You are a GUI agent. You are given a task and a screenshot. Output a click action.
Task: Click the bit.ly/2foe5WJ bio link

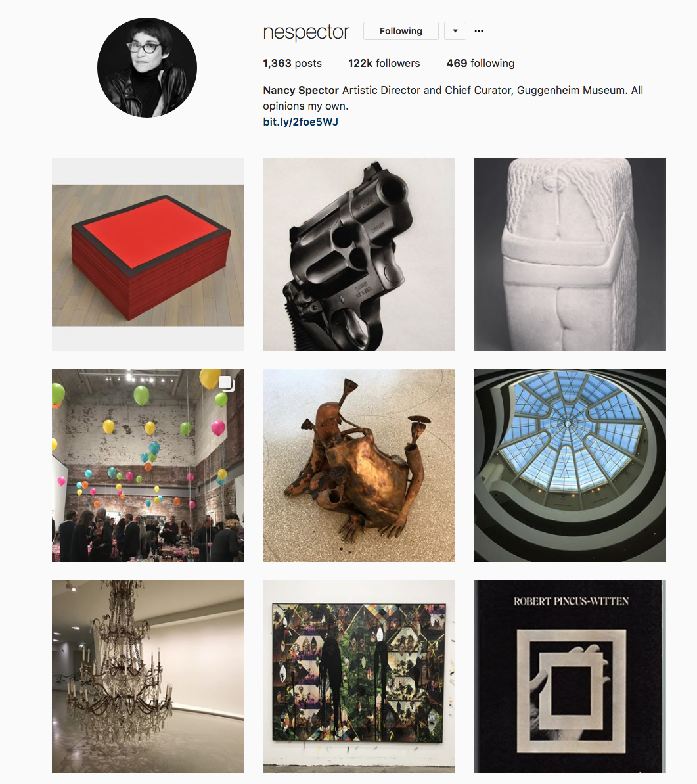coord(300,122)
